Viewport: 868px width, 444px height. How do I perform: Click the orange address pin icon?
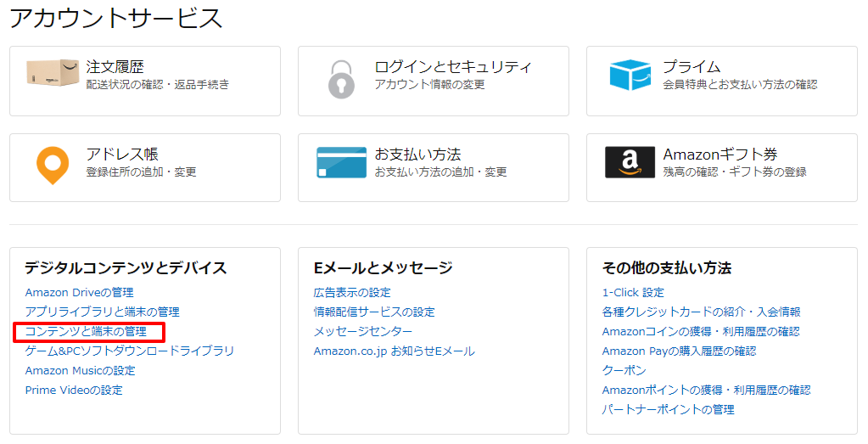53,165
